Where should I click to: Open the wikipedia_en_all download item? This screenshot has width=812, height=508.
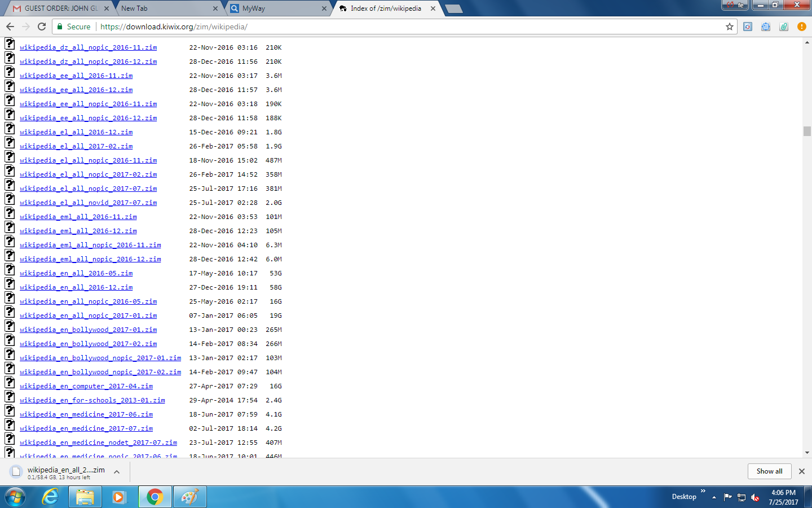(x=59, y=472)
